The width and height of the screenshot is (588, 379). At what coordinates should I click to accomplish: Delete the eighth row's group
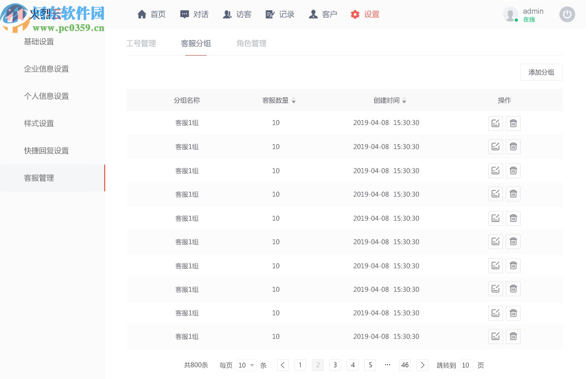pos(513,289)
